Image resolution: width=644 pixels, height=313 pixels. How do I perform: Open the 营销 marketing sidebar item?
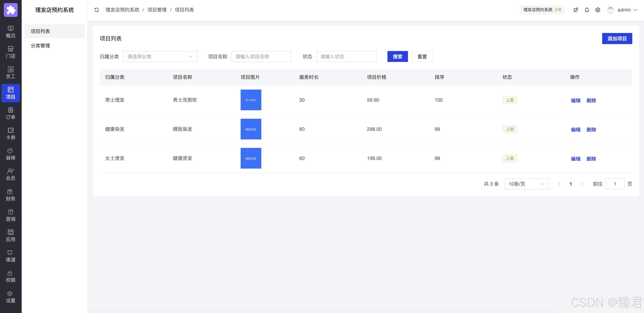click(x=11, y=215)
